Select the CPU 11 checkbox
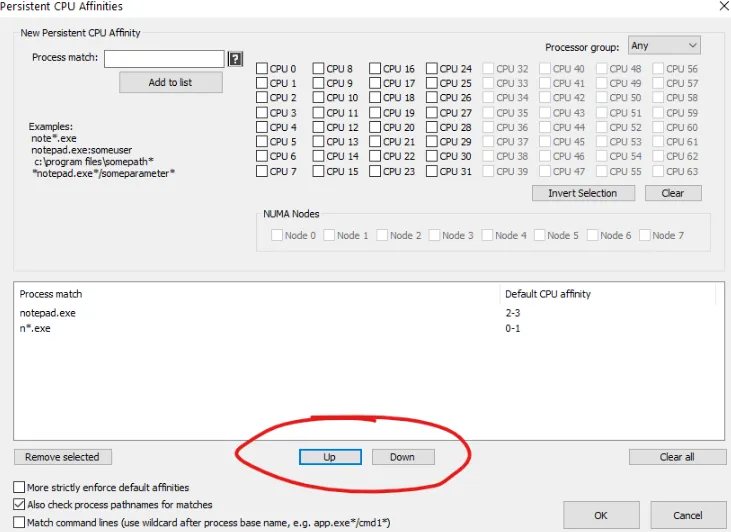The width and height of the screenshot is (731, 532). pyautogui.click(x=318, y=113)
